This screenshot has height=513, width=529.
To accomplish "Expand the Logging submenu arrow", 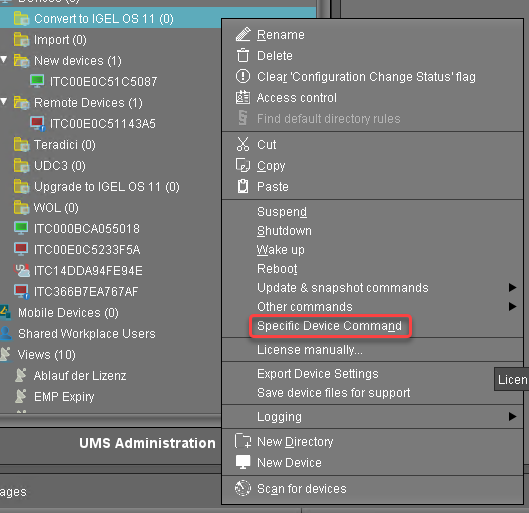I will pos(512,417).
